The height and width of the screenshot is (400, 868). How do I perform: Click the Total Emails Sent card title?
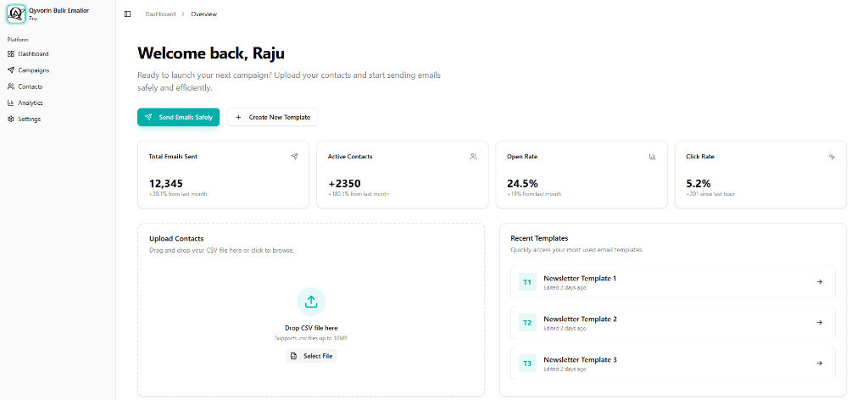pos(173,157)
